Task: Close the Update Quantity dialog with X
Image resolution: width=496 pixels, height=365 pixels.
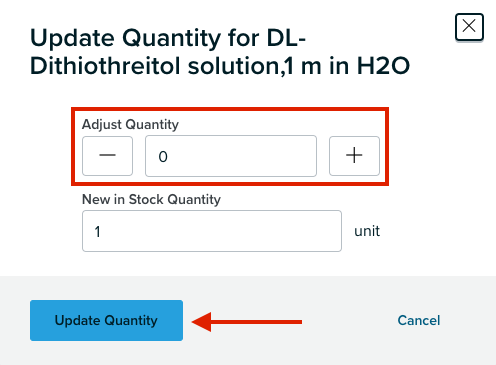Action: click(469, 26)
